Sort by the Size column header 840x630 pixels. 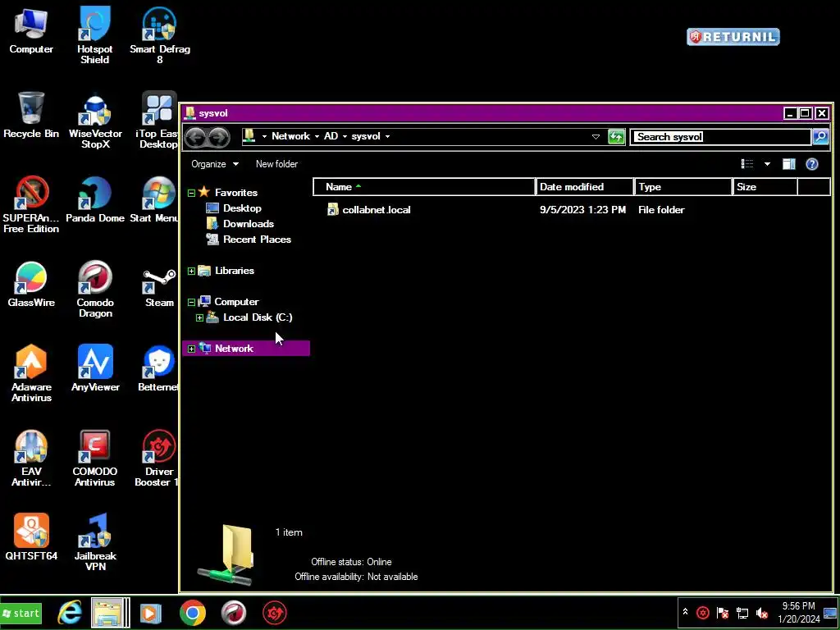coord(765,186)
